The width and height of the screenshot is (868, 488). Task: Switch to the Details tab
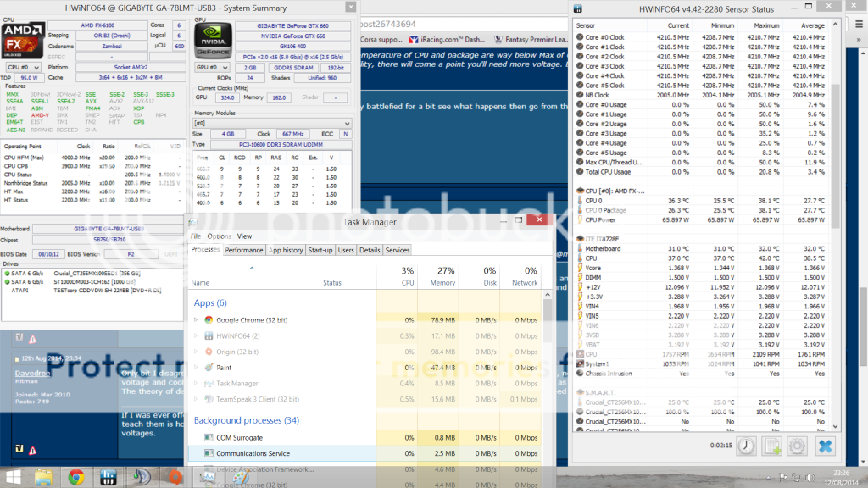click(x=370, y=250)
